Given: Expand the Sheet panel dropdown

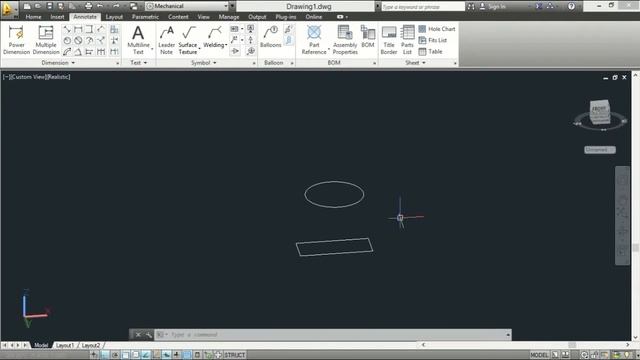Looking at the screenshot, I should pos(416,63).
